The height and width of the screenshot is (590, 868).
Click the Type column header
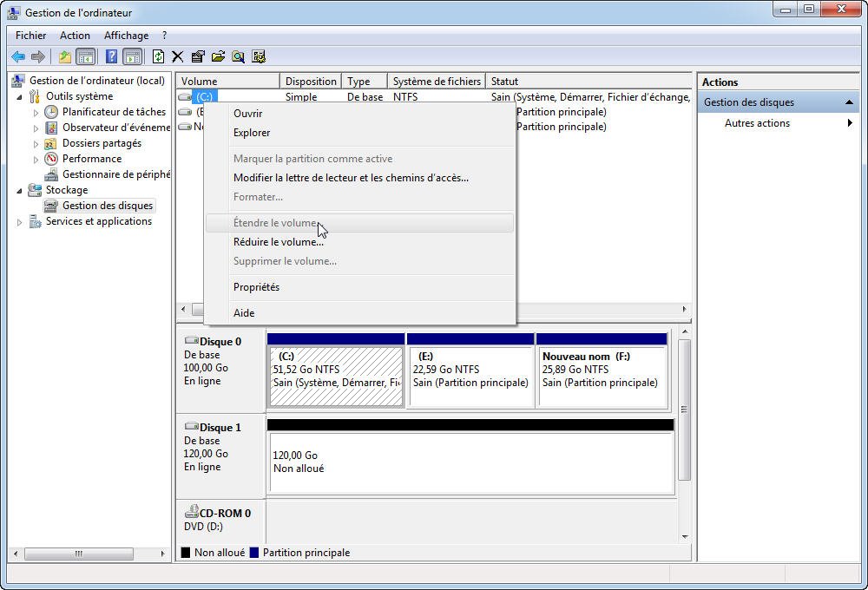pyautogui.click(x=365, y=82)
